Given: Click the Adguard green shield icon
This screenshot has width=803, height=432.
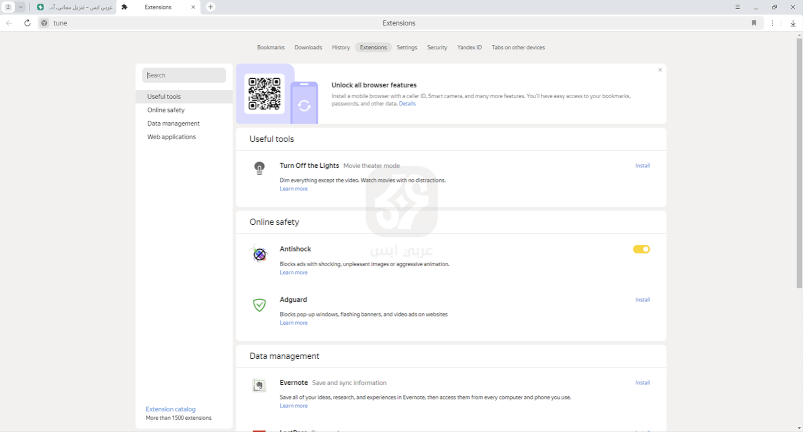Looking at the screenshot, I should click(x=259, y=305).
